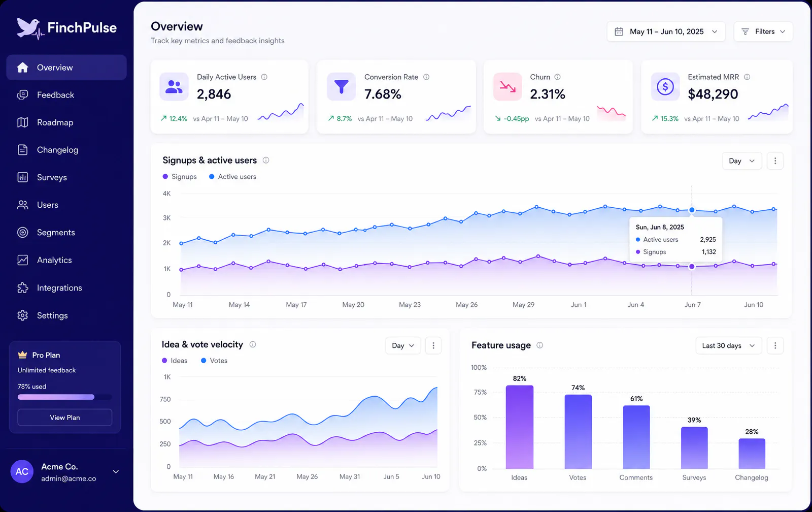Click the Comments 61% bar

(x=636, y=437)
